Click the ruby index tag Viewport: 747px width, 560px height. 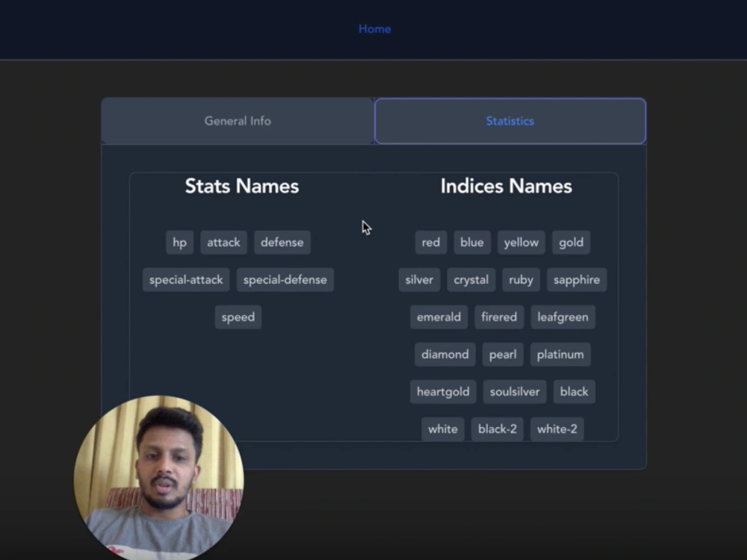(521, 279)
